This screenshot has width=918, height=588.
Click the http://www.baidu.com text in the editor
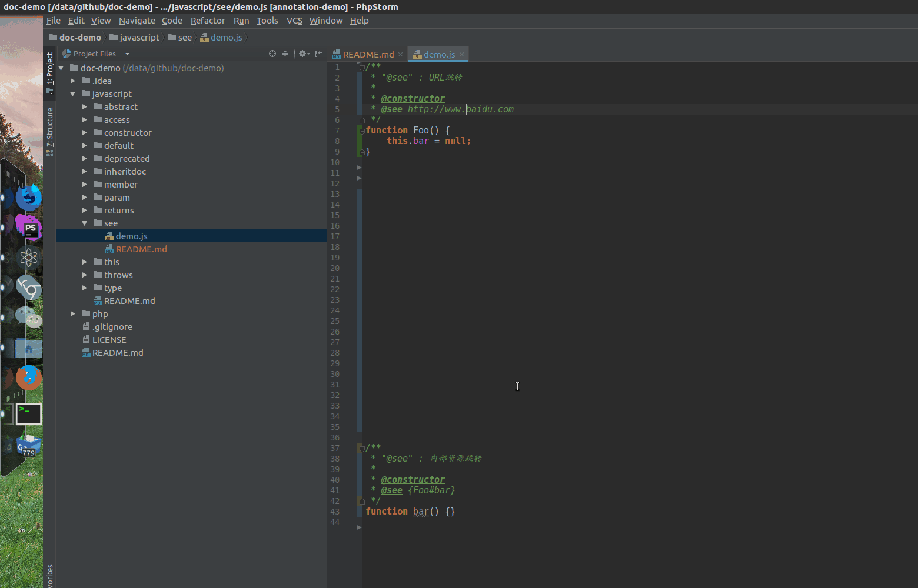461,109
